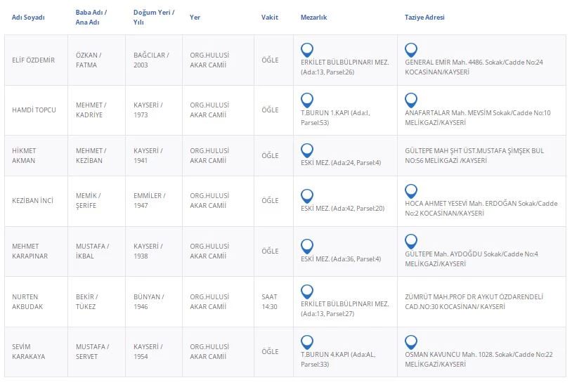Open cemetery location pin for Hamdi Topcu
The image size is (572, 392).
(x=306, y=100)
